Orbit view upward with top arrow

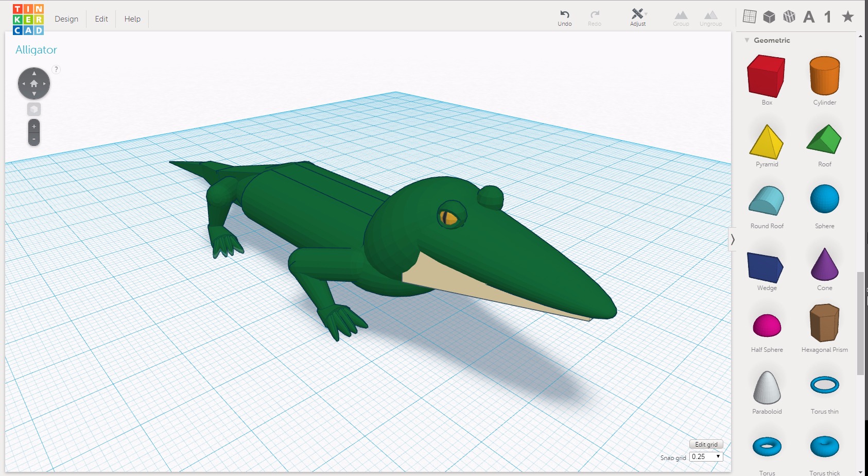coord(34,73)
